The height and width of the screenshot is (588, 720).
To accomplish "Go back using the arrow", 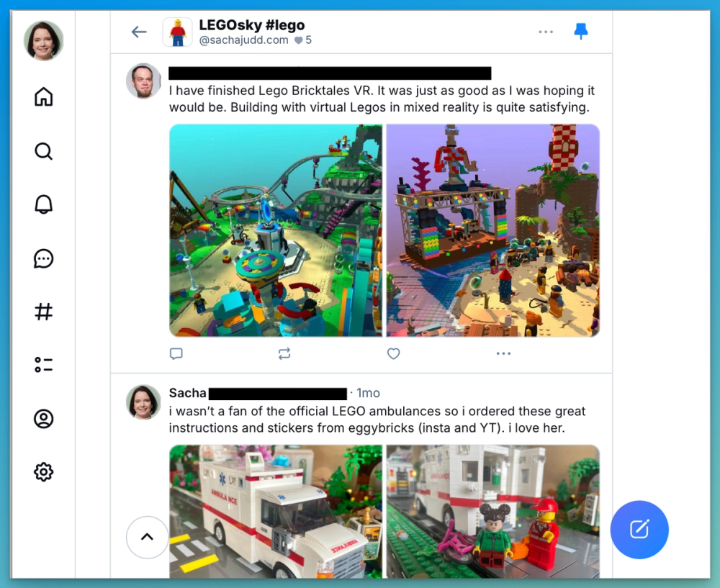I will pos(139,32).
